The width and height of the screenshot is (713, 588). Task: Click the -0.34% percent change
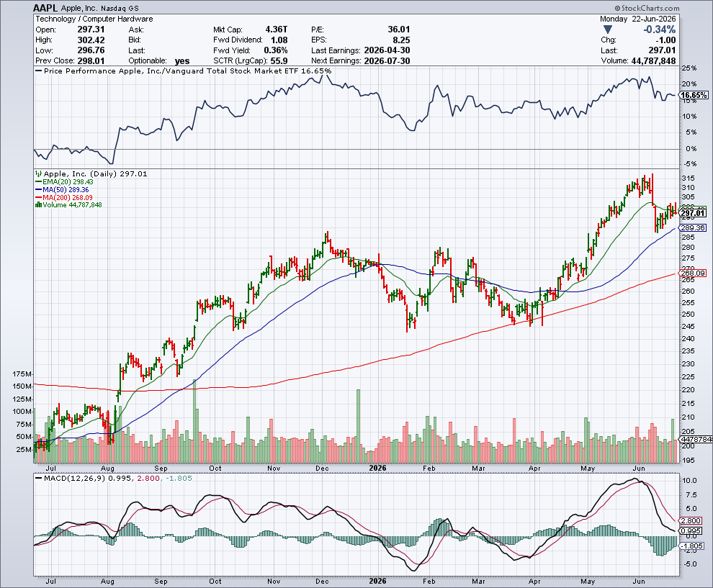[659, 30]
